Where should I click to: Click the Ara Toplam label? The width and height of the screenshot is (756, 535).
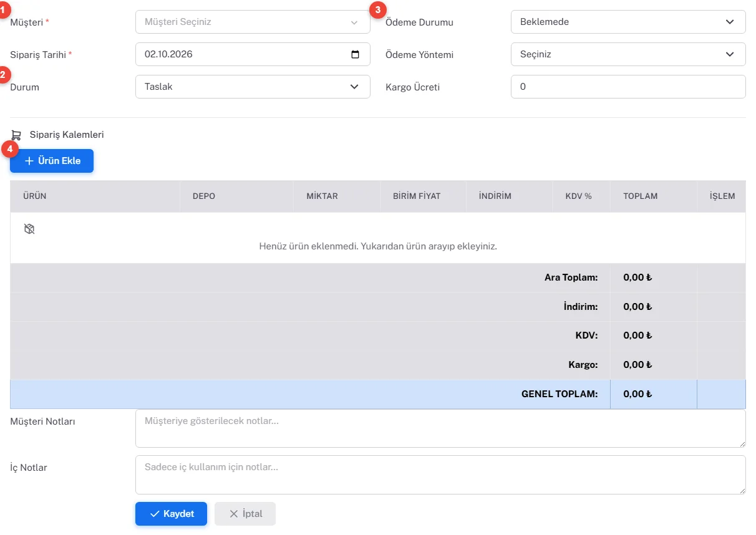click(x=571, y=277)
